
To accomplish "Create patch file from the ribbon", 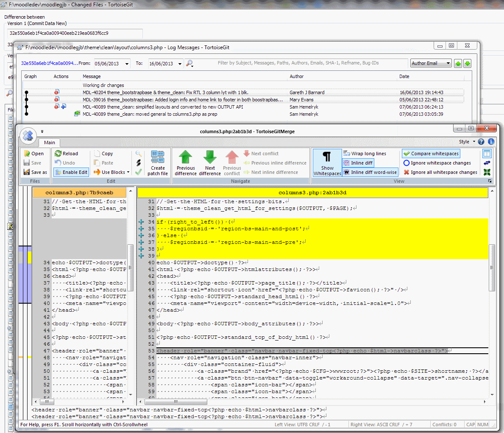I will point(158,163).
